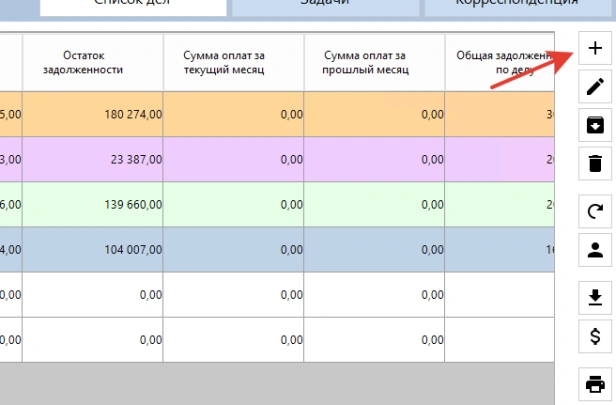Print using the printer icon
The height and width of the screenshot is (405, 616).
click(595, 383)
